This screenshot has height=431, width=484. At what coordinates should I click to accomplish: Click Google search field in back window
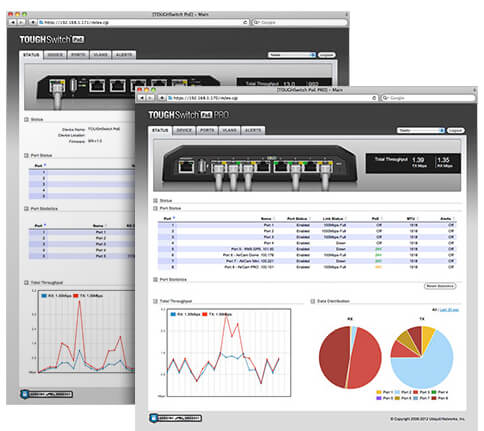coord(299,22)
